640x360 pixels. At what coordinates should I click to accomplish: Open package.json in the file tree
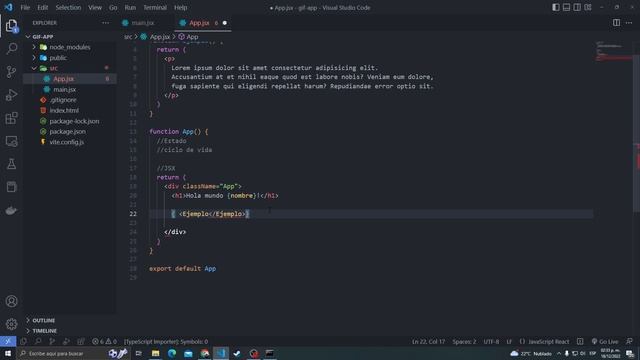[x=69, y=131]
